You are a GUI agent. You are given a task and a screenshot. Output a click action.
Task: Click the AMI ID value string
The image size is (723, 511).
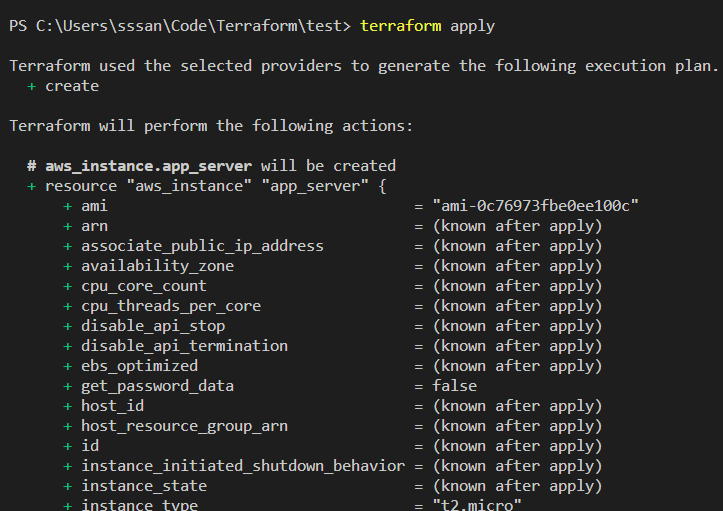(536, 206)
